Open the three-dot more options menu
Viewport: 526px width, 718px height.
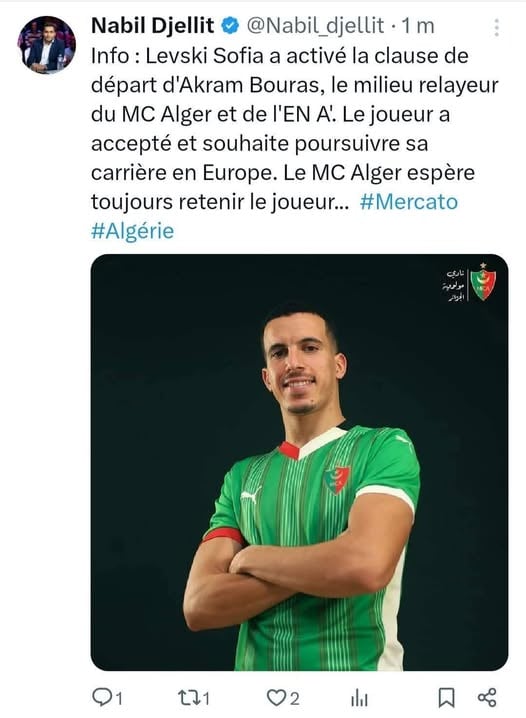[496, 27]
